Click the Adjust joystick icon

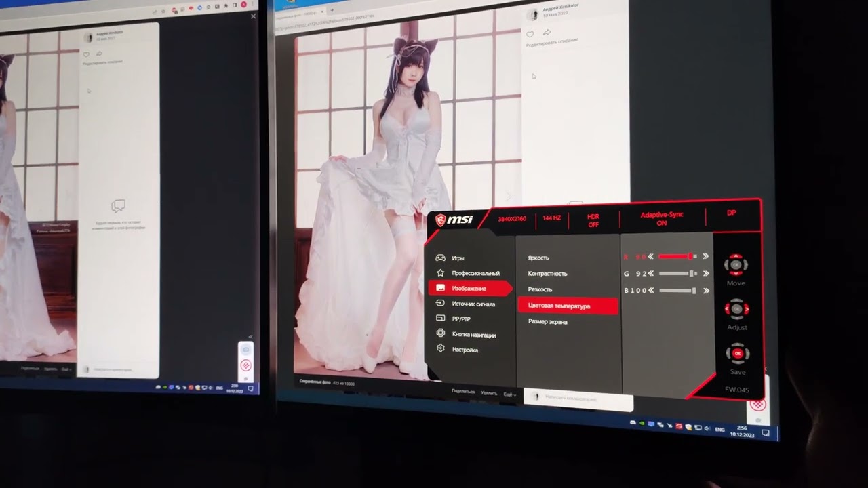tap(737, 310)
